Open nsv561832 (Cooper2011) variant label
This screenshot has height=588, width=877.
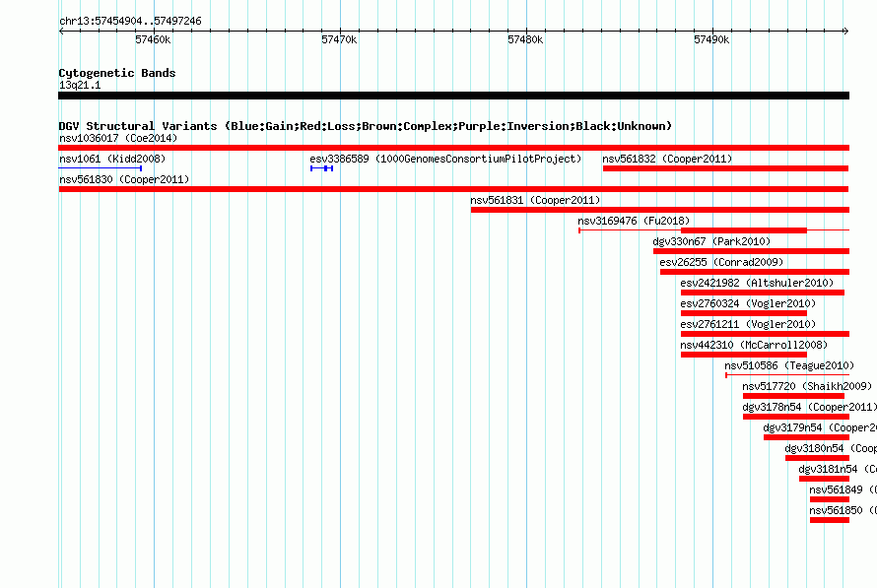click(667, 159)
